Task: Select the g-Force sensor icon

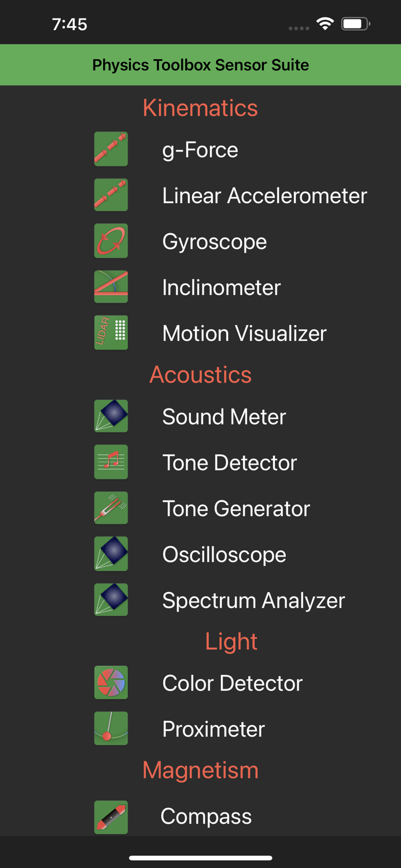Action: point(111,149)
